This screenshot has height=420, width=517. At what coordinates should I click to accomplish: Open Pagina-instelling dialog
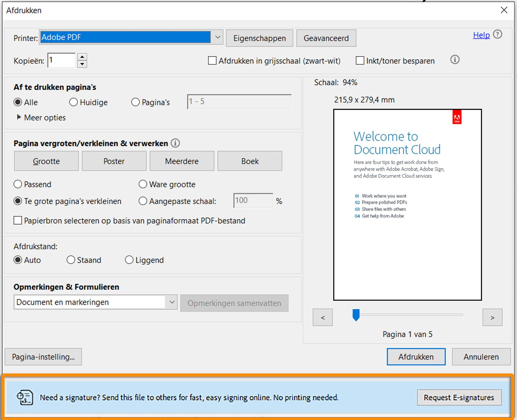pyautogui.click(x=43, y=357)
